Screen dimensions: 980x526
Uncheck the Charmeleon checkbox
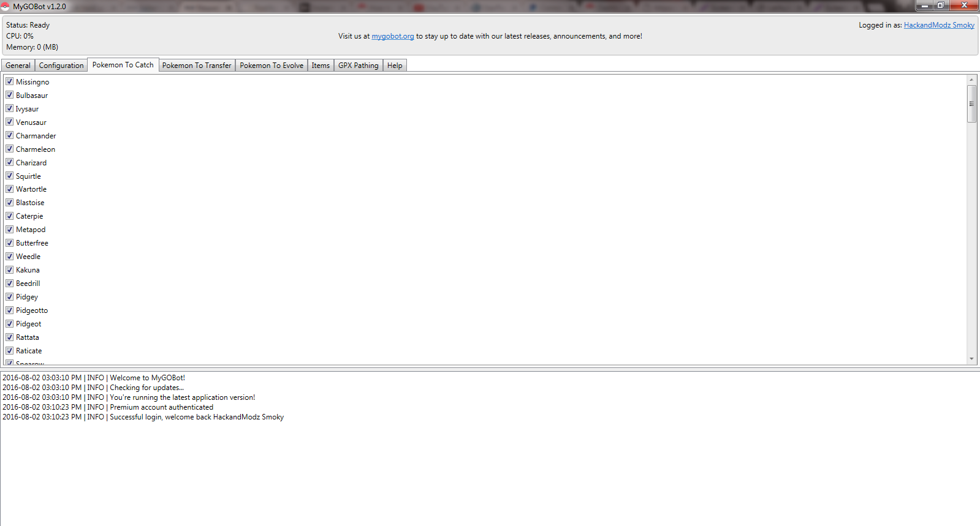pyautogui.click(x=9, y=149)
